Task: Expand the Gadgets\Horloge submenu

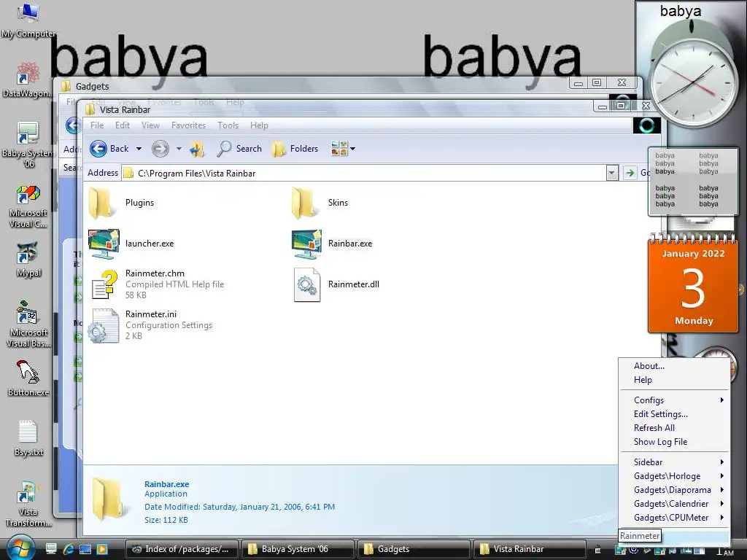Action: coord(673,475)
